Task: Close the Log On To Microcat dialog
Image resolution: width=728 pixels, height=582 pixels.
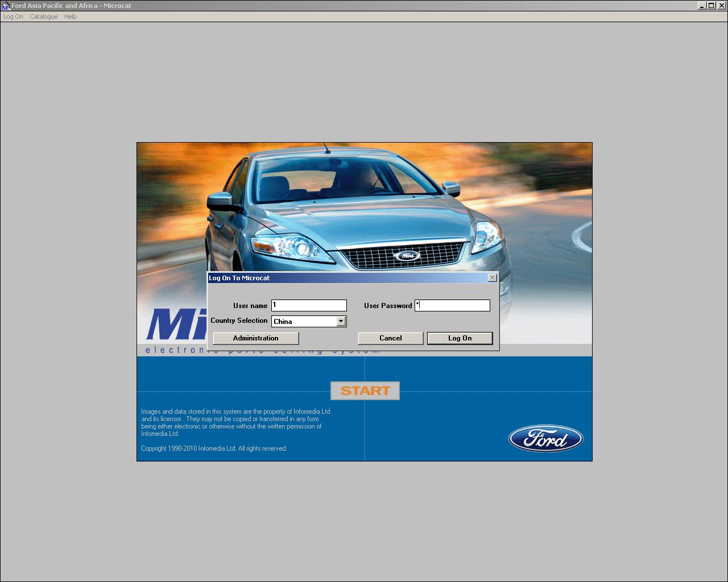Action: click(493, 278)
